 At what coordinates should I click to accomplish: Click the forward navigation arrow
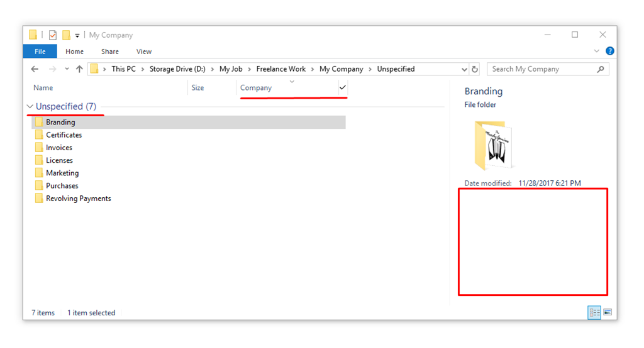[52, 69]
